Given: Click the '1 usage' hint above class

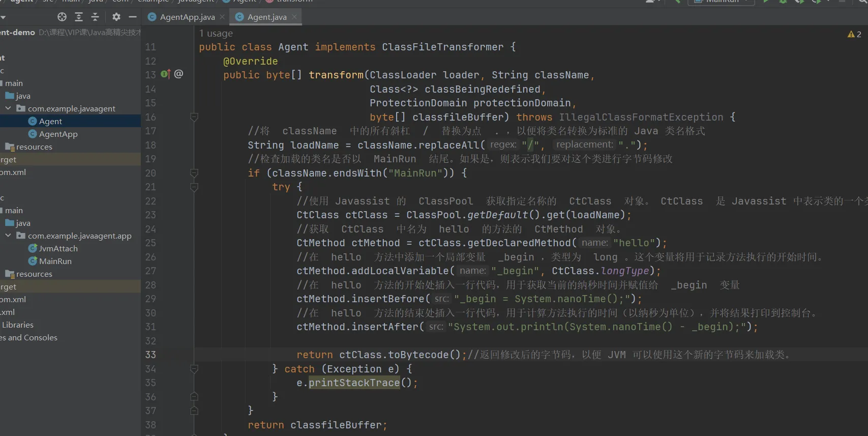Looking at the screenshot, I should coord(216,34).
